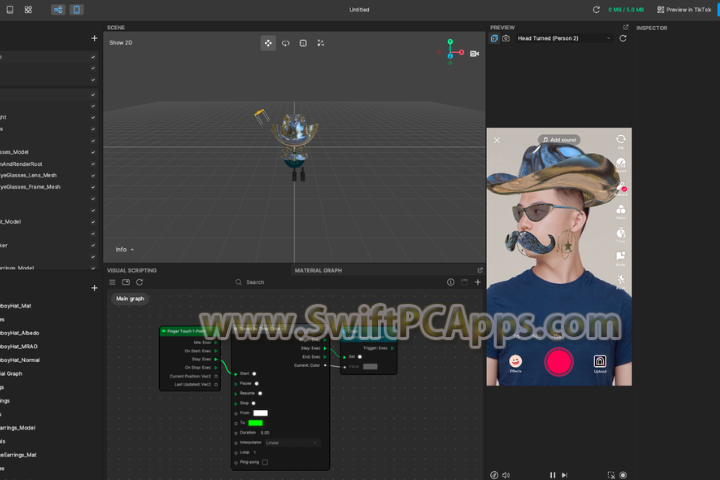Image resolution: width=720 pixels, height=480 pixels.
Task: Click Show 2D in Scene view
Action: pos(121,43)
